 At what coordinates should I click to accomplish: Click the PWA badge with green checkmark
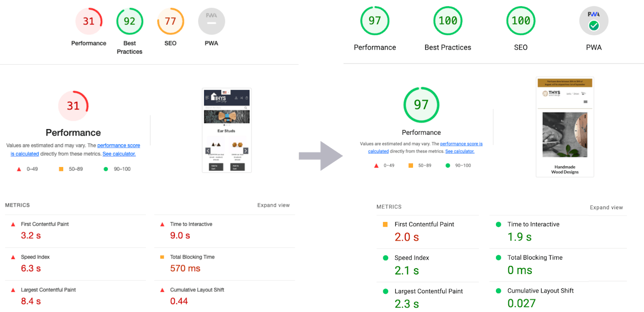(x=593, y=21)
